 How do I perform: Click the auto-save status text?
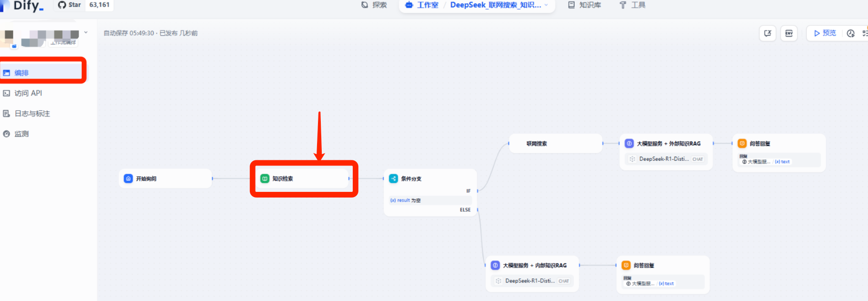[x=150, y=33]
